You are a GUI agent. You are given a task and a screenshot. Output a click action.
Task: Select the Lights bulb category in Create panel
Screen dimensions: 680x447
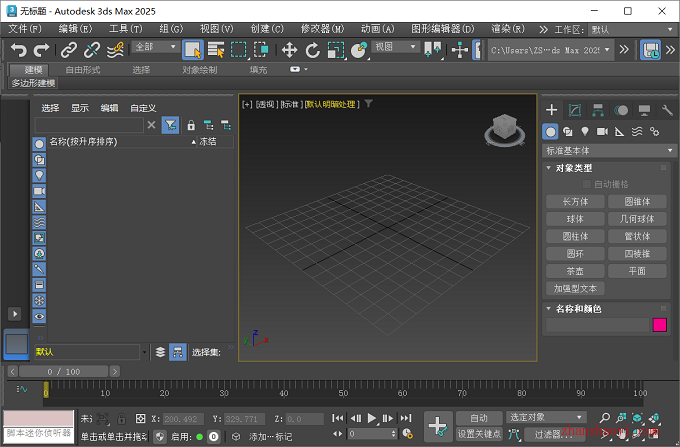coord(585,131)
